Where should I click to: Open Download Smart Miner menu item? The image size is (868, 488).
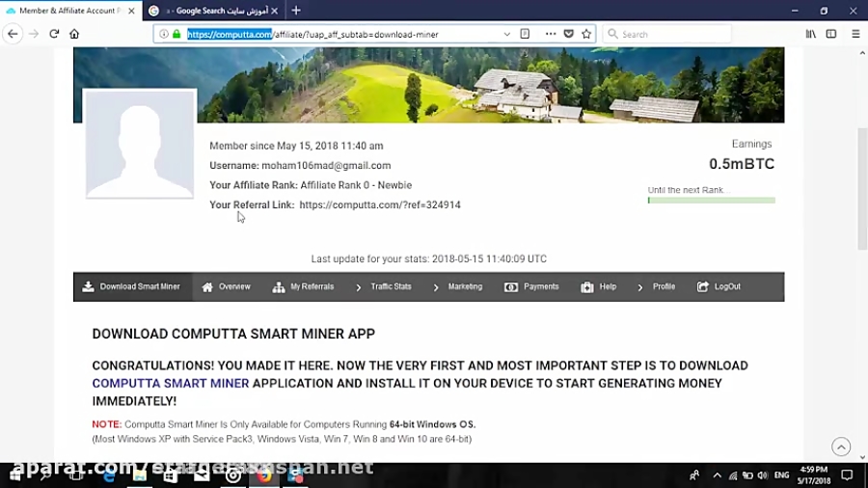[x=132, y=286]
